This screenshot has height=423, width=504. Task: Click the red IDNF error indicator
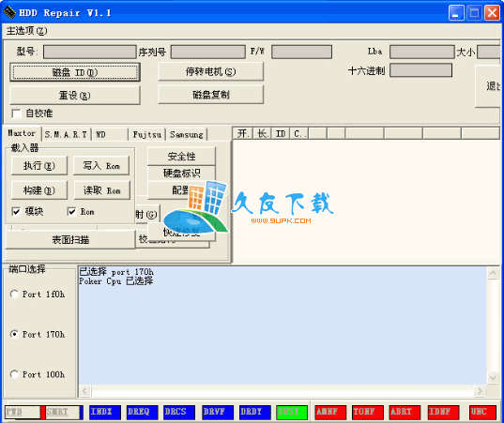[443, 412]
